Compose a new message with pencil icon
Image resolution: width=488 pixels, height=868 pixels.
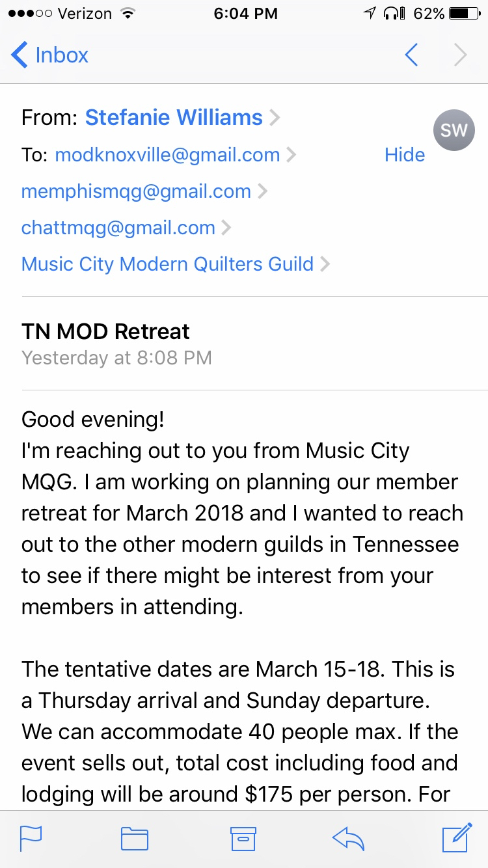tap(457, 837)
